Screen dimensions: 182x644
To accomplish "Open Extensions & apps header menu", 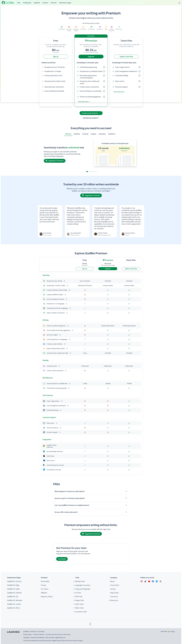I will pos(65,3).
